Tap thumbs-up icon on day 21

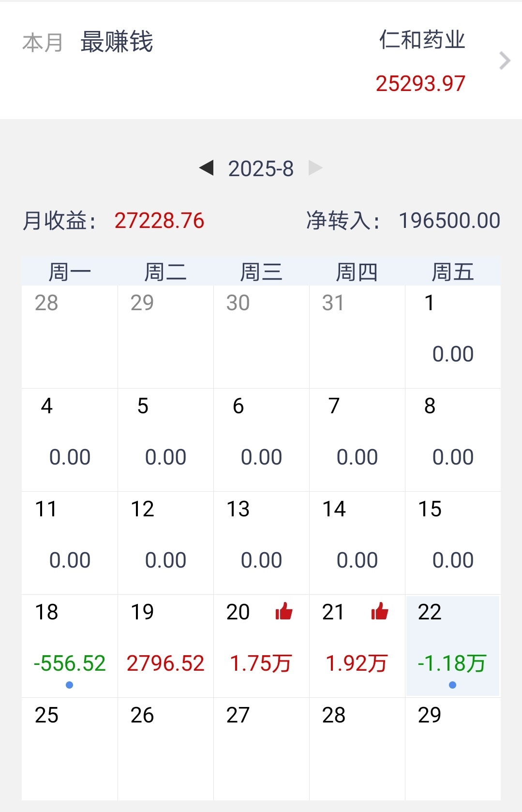click(380, 611)
